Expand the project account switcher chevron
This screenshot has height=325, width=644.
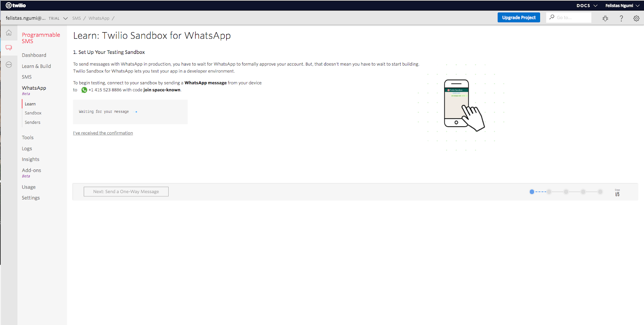pyautogui.click(x=66, y=19)
